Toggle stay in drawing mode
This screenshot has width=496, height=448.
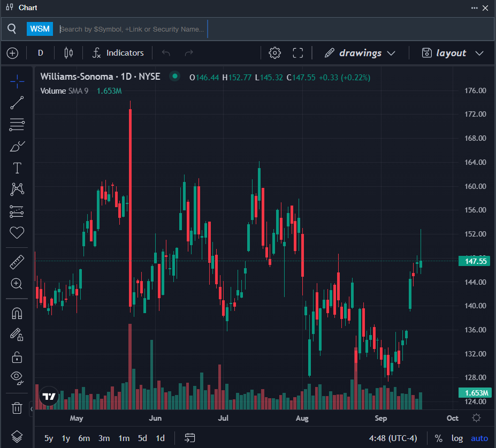17,335
